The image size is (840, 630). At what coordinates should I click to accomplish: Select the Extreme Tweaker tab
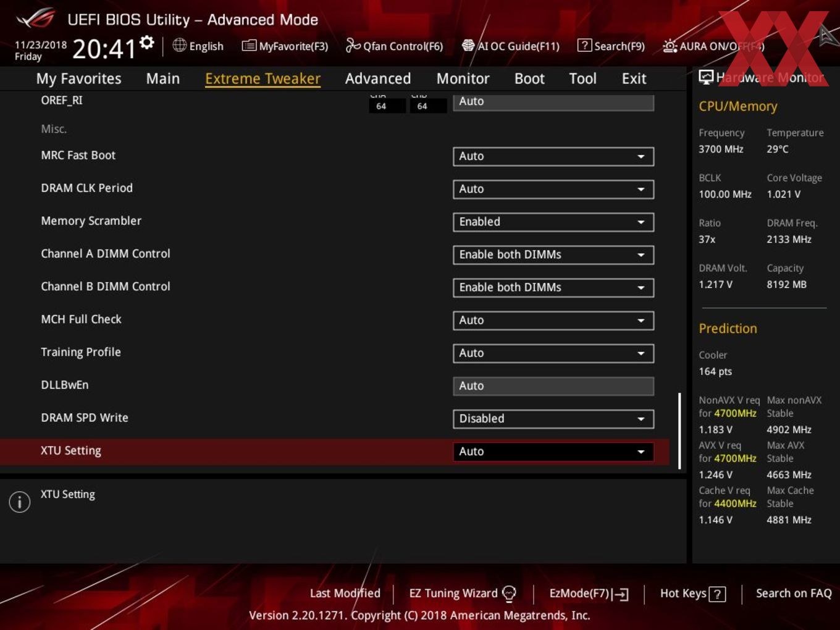click(x=262, y=78)
